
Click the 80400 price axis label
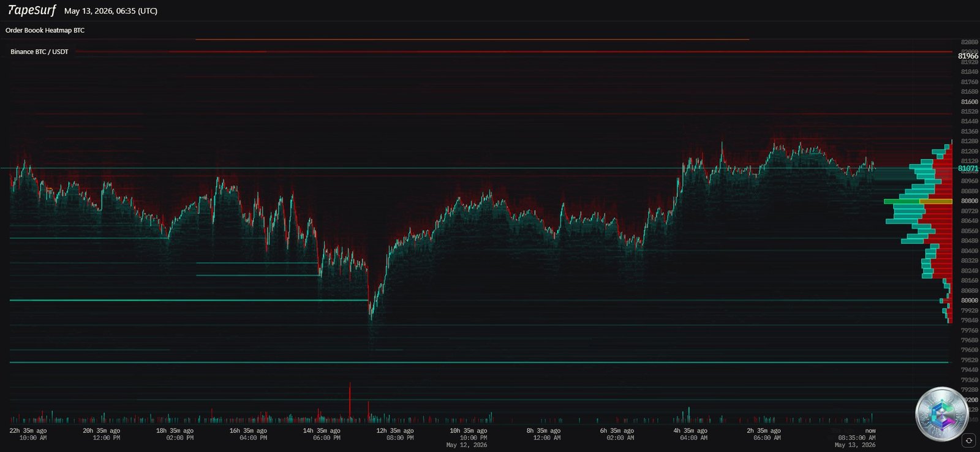970,250
